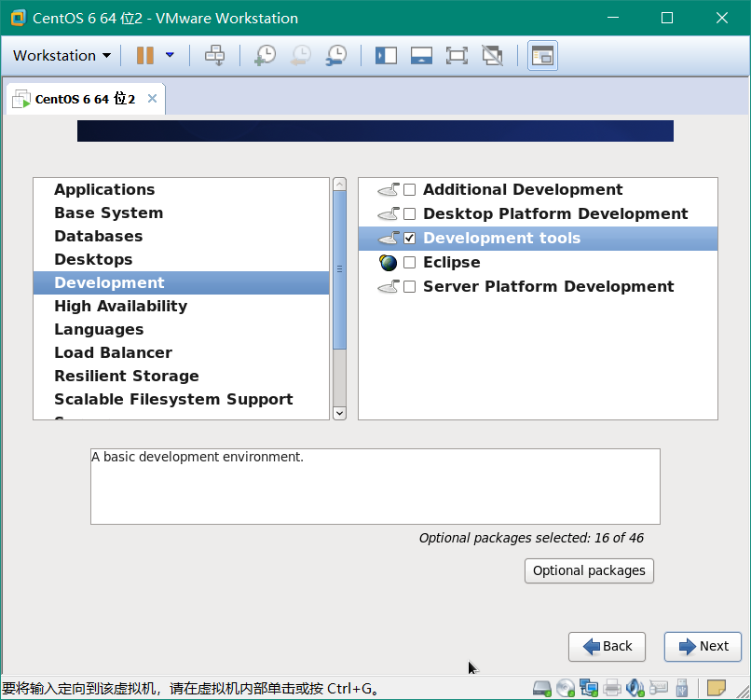Switch to the CentOS 6 64 tab
The width and height of the screenshot is (751, 700).
tap(85, 99)
